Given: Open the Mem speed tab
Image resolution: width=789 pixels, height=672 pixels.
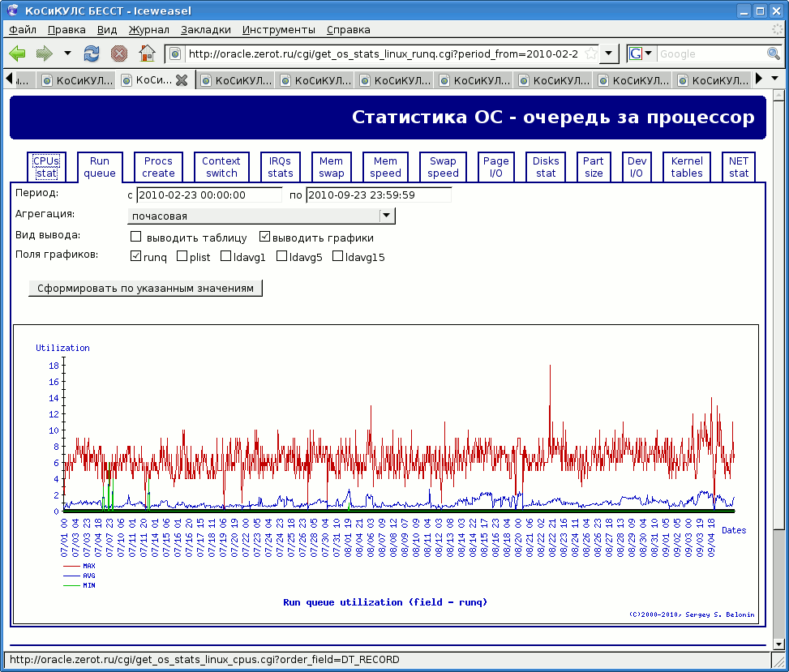Looking at the screenshot, I should pyautogui.click(x=385, y=167).
